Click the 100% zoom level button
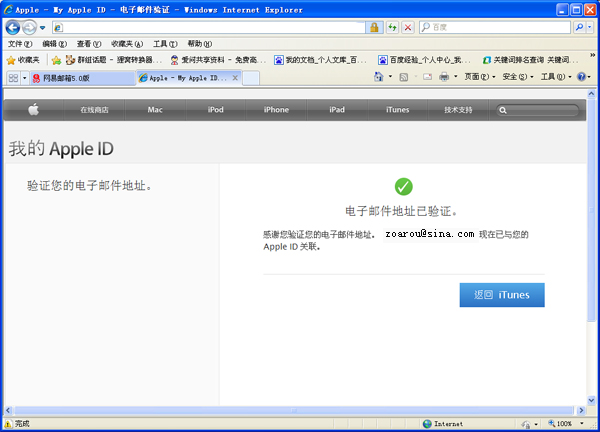Image resolution: width=600 pixels, height=432 pixels. (x=560, y=424)
